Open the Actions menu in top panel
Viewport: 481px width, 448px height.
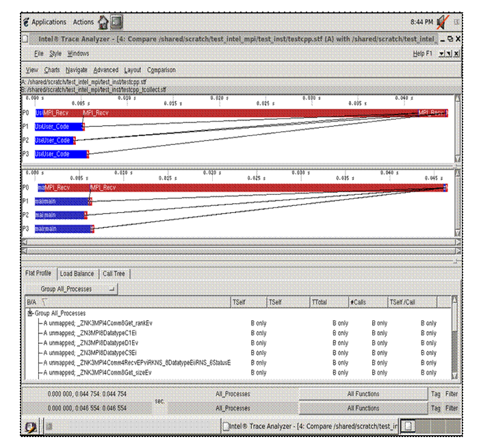[83, 22]
